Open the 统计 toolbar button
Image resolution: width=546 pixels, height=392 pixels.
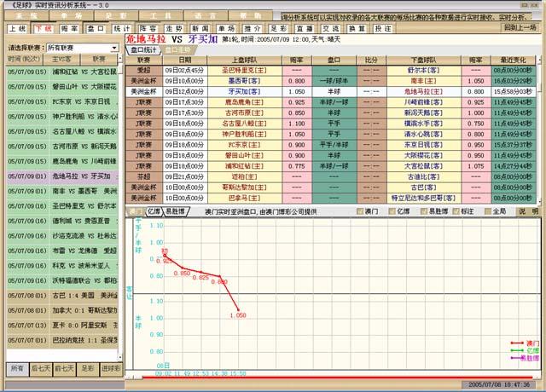121,28
